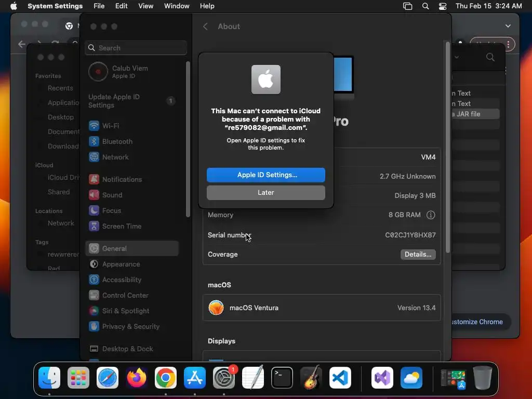Open the File menu
The image size is (532, 399).
coord(99,6)
